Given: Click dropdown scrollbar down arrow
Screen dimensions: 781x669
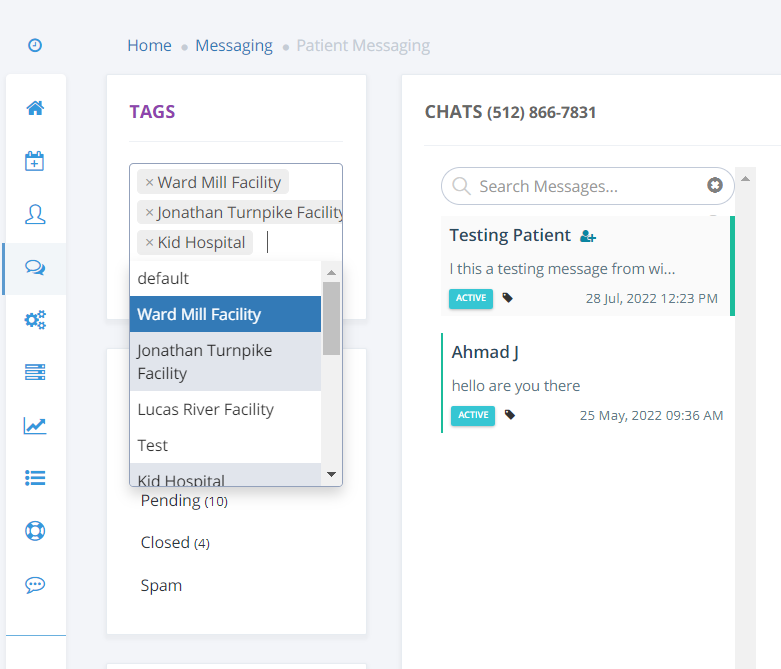Looking at the screenshot, I should coord(331,474).
